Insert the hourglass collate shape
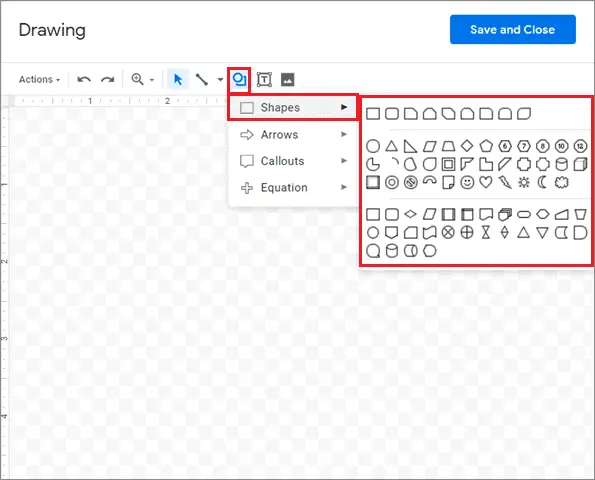This screenshot has height=480, width=595. 486,233
